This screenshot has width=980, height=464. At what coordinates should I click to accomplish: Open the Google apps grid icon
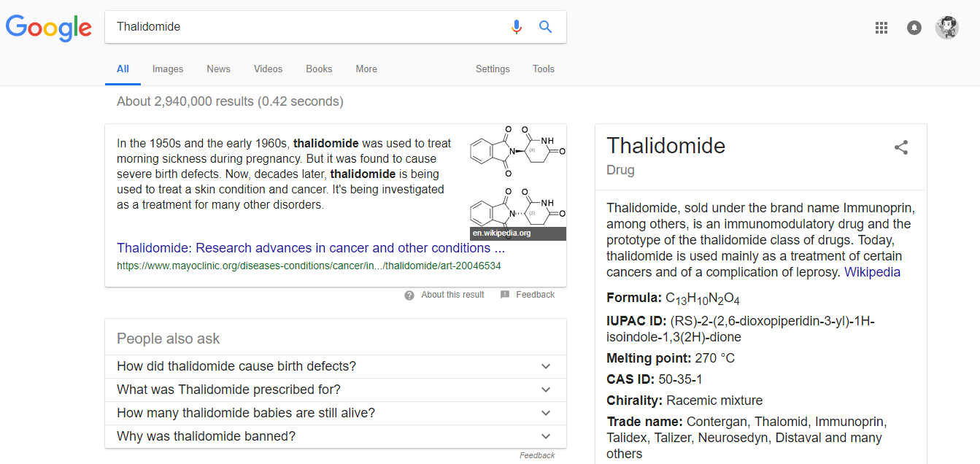tap(881, 28)
